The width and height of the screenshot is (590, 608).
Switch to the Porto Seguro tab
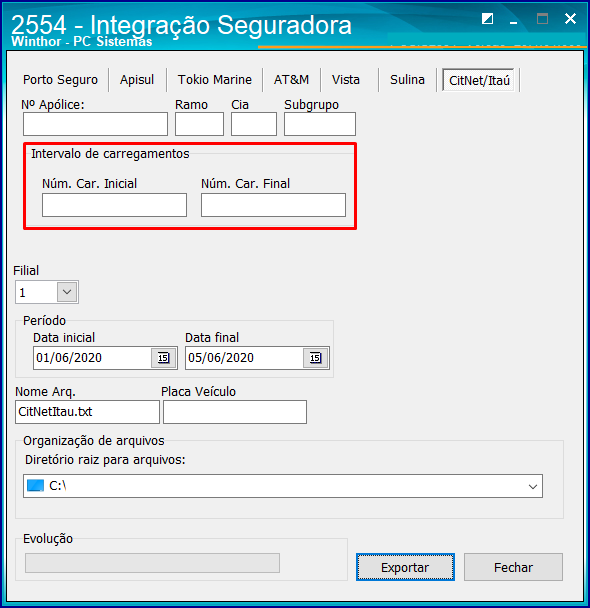click(x=60, y=80)
